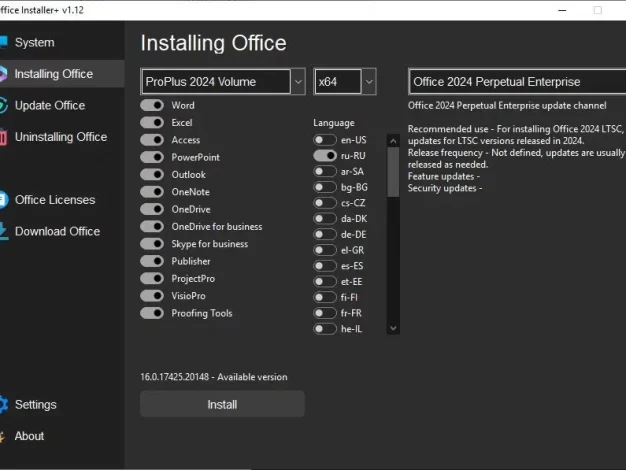Expand the x64 architecture dropdown arrow

(369, 81)
